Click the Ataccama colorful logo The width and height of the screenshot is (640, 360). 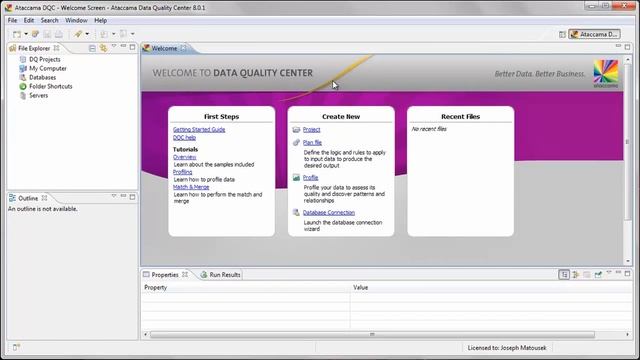pos(606,73)
